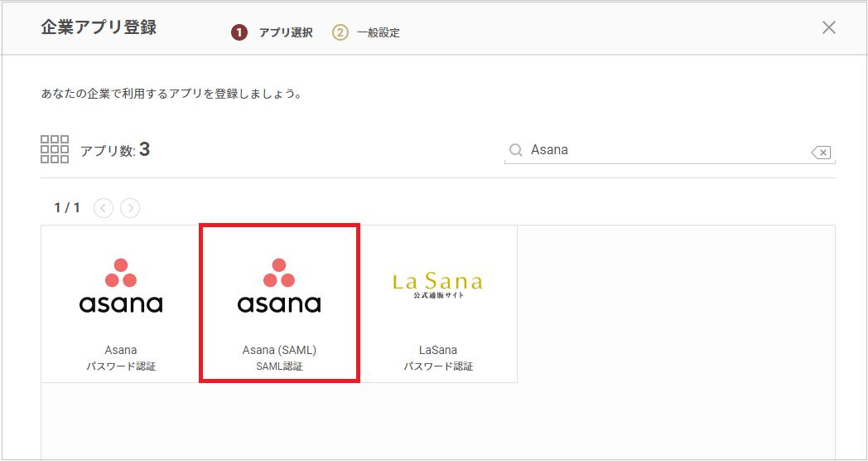Click into the app search field containing Asana

[x=668, y=150]
